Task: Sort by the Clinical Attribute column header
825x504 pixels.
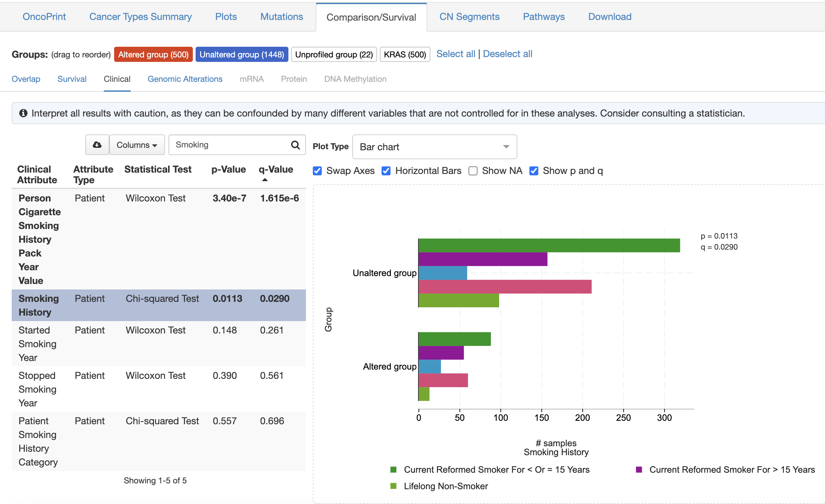Action: pyautogui.click(x=37, y=175)
